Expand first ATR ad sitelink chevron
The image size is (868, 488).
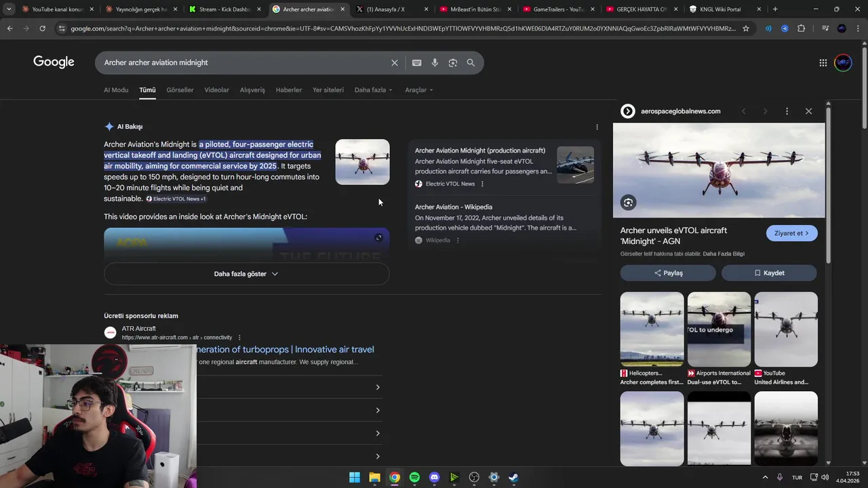click(378, 387)
